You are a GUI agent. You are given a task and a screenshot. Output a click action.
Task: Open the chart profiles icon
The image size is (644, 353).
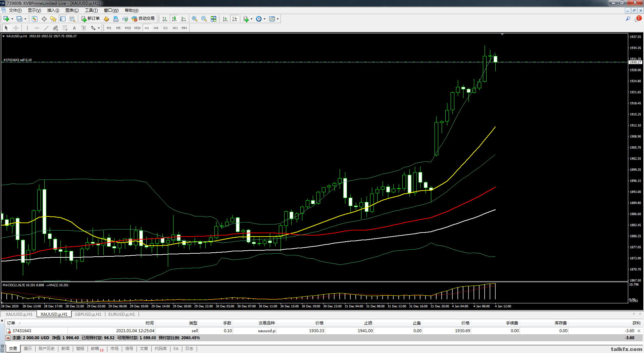pyautogui.click(x=19, y=19)
